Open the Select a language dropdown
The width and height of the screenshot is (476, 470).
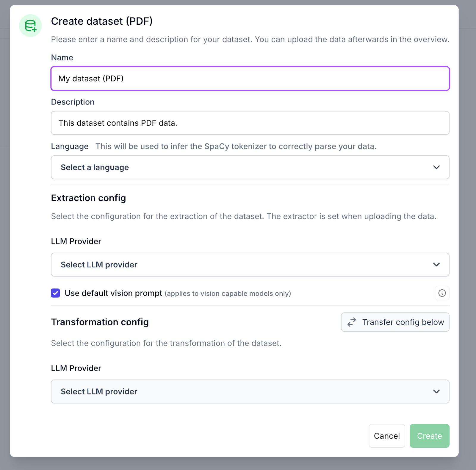click(250, 167)
